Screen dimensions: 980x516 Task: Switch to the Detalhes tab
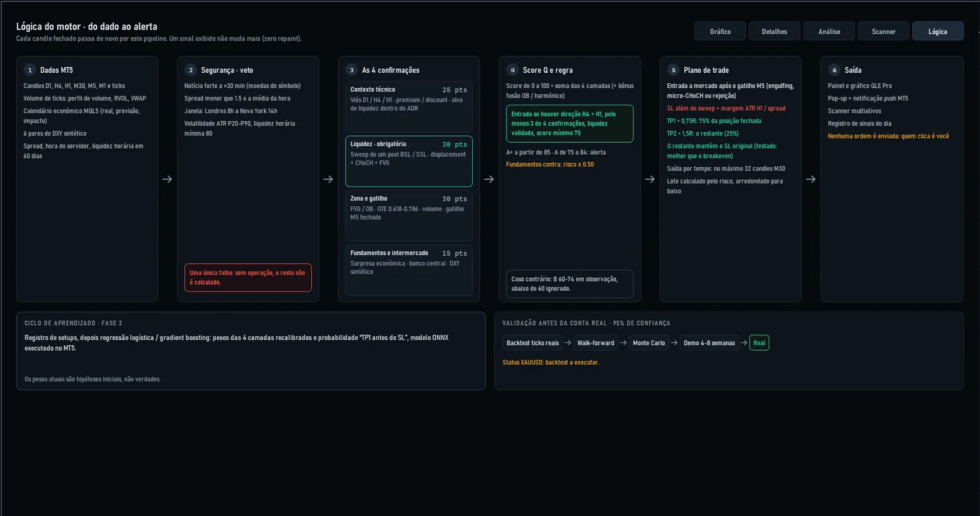[775, 31]
